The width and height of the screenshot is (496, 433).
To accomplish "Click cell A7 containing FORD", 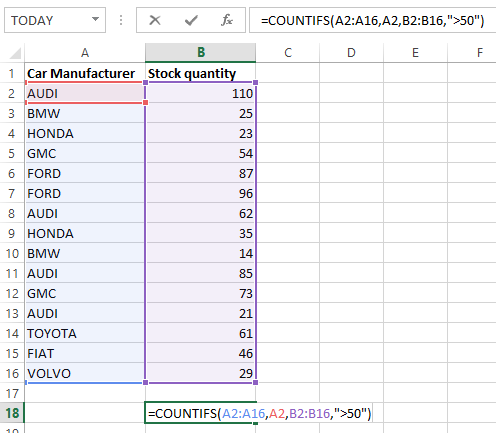I will tap(85, 193).
